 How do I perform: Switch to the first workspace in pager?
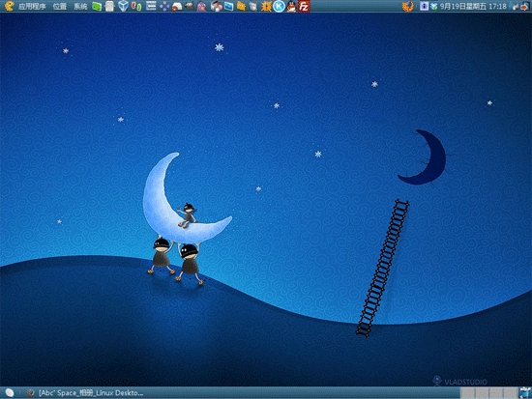[467, 393]
